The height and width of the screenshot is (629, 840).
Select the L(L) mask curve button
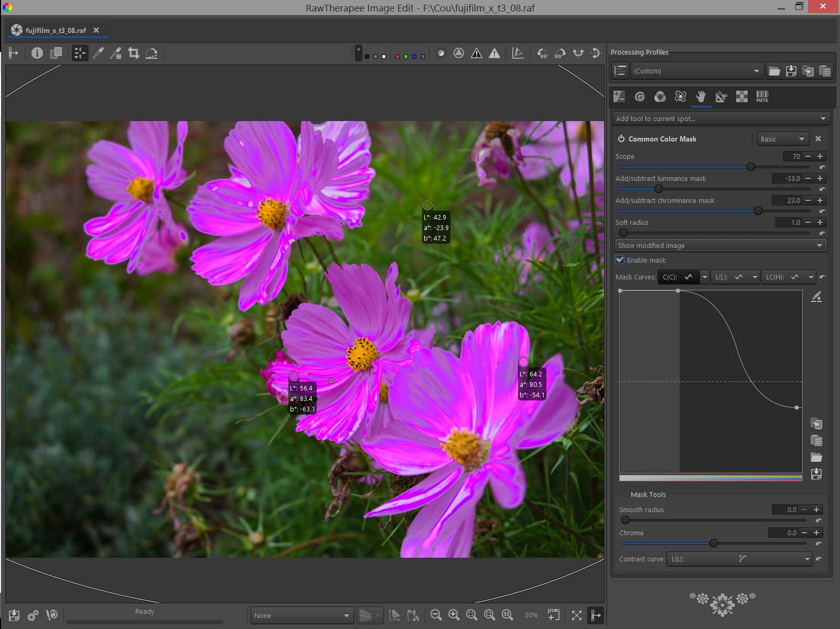pos(731,277)
